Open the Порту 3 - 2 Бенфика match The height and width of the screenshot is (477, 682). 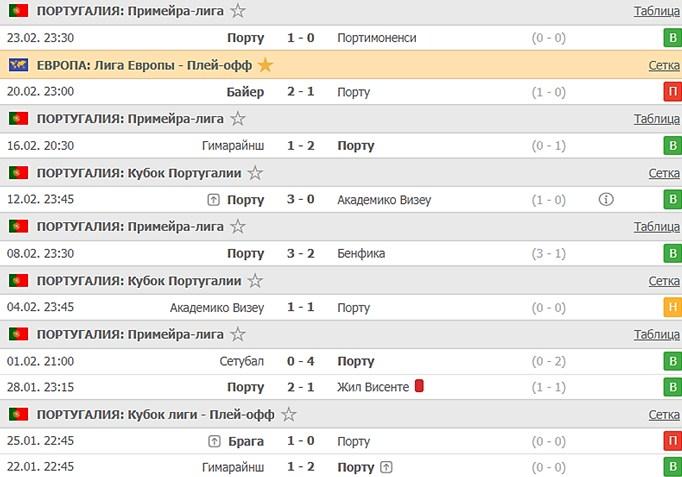coord(301,254)
